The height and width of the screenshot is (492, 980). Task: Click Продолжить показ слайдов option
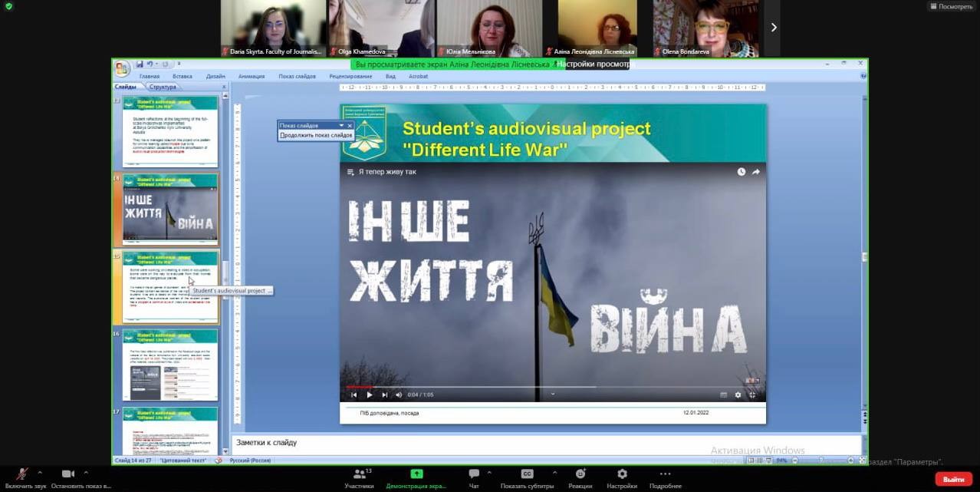(x=316, y=135)
